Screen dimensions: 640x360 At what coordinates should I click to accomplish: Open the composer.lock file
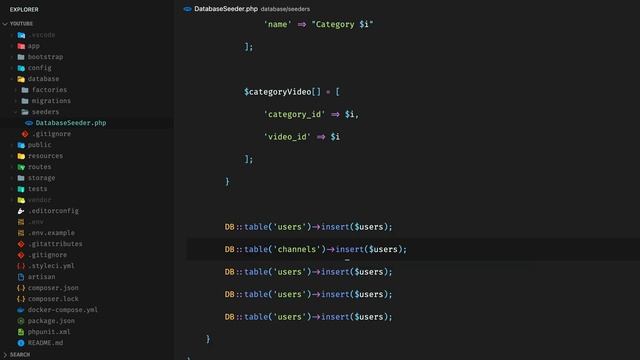[53, 299]
